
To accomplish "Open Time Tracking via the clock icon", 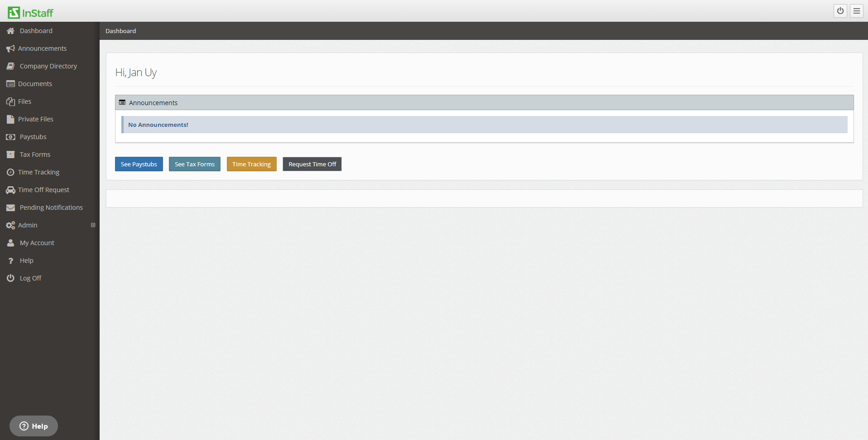I will [10, 172].
